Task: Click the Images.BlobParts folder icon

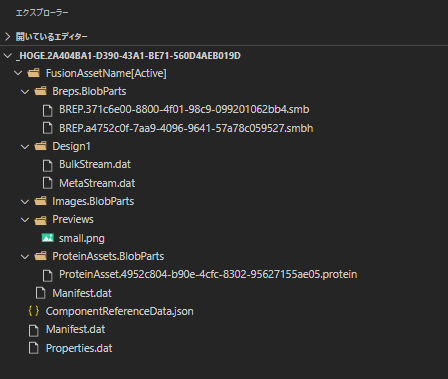Action: coord(41,201)
